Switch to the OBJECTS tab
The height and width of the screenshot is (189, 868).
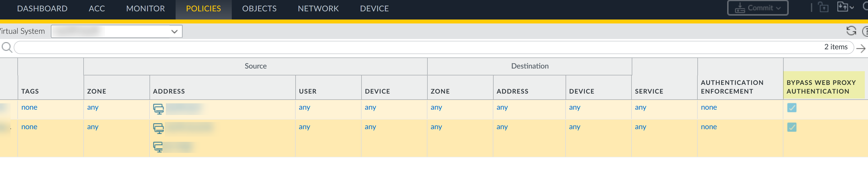click(x=259, y=9)
